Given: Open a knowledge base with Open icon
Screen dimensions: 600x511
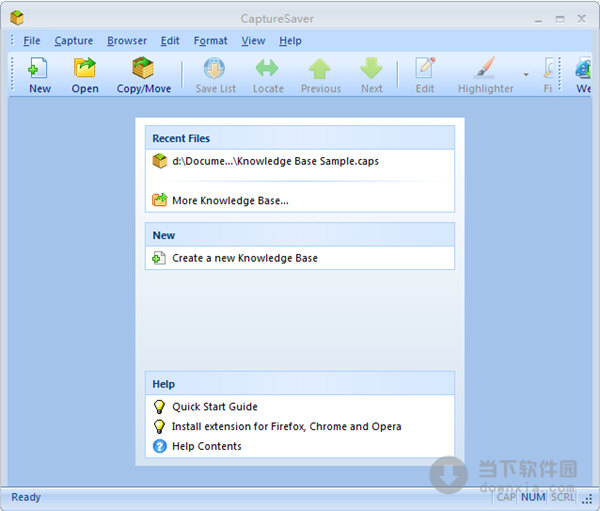Looking at the screenshot, I should (x=85, y=67).
